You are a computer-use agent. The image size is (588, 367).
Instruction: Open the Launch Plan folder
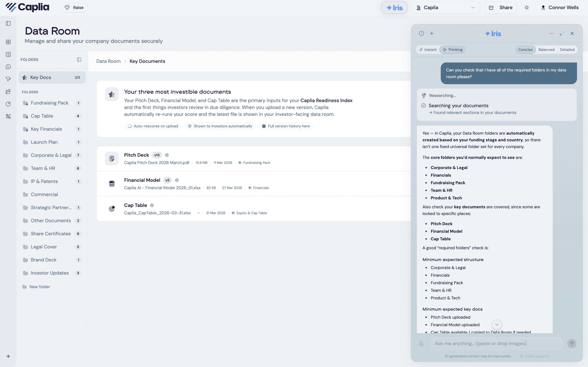52,142
